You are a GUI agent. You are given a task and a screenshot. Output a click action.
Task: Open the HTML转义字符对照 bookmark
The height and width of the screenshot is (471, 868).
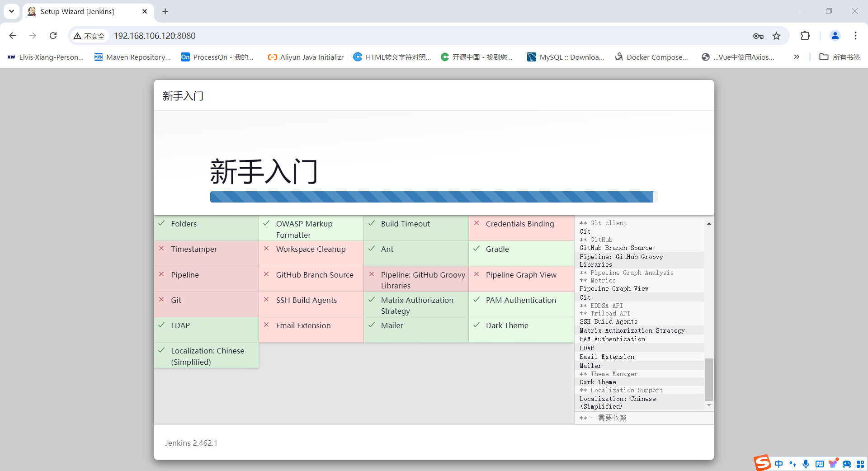point(392,57)
